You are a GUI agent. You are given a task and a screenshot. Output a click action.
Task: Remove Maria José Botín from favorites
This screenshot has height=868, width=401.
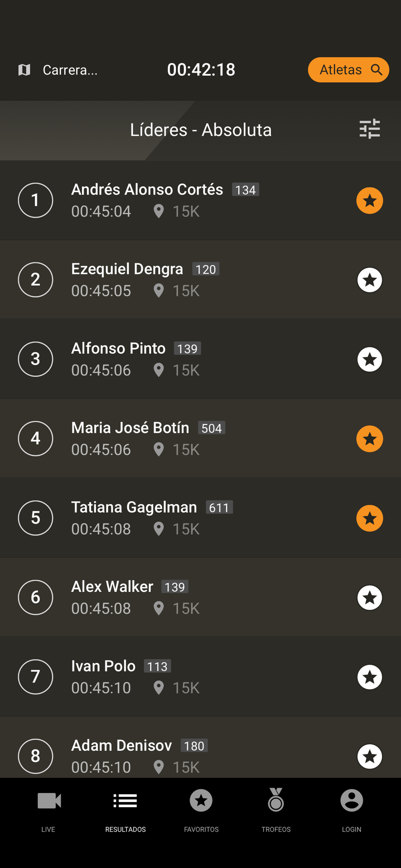[370, 439]
